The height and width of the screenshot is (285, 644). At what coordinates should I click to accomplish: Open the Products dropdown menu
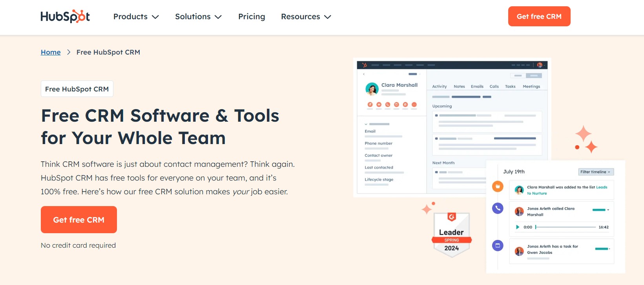pyautogui.click(x=136, y=16)
